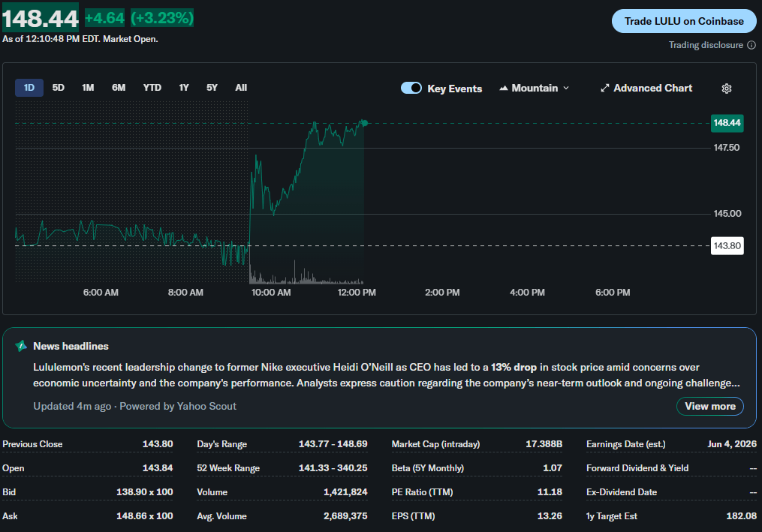
Task: Click the Market Cap value 17.388B
Action: [x=544, y=444]
